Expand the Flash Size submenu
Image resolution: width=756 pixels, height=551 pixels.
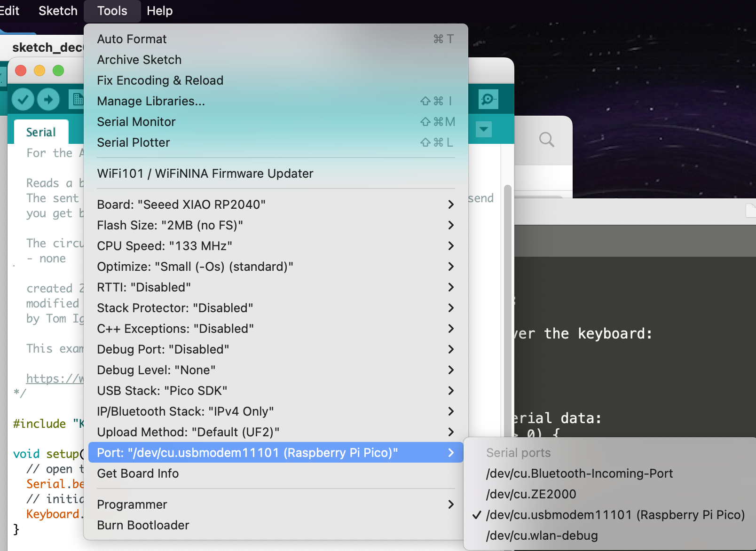(276, 225)
